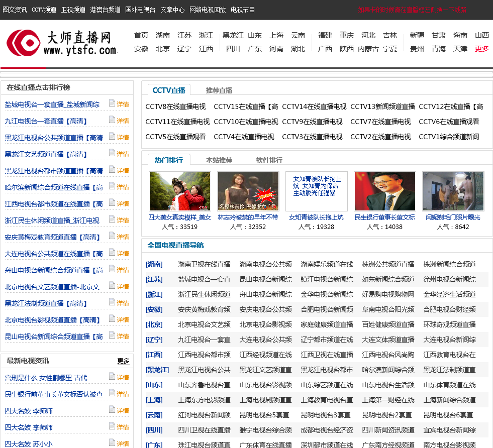Open 四大名妓 苏小小 news link
The height and width of the screenshot is (448, 493).
coord(29,444)
